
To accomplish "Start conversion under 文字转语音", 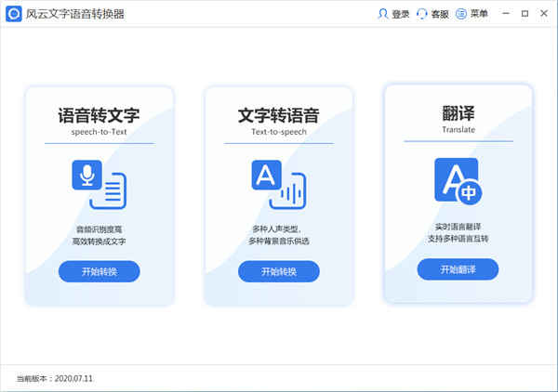I will click(x=279, y=271).
